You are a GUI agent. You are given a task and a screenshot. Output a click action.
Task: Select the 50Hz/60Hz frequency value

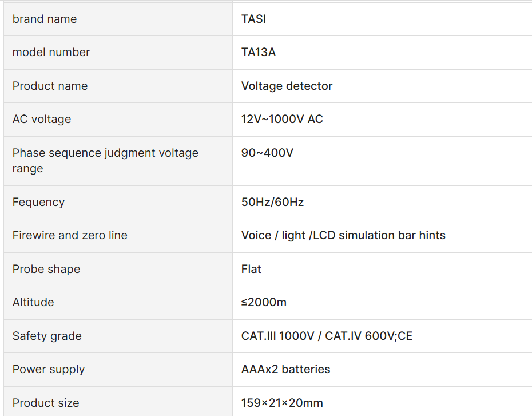coord(272,202)
